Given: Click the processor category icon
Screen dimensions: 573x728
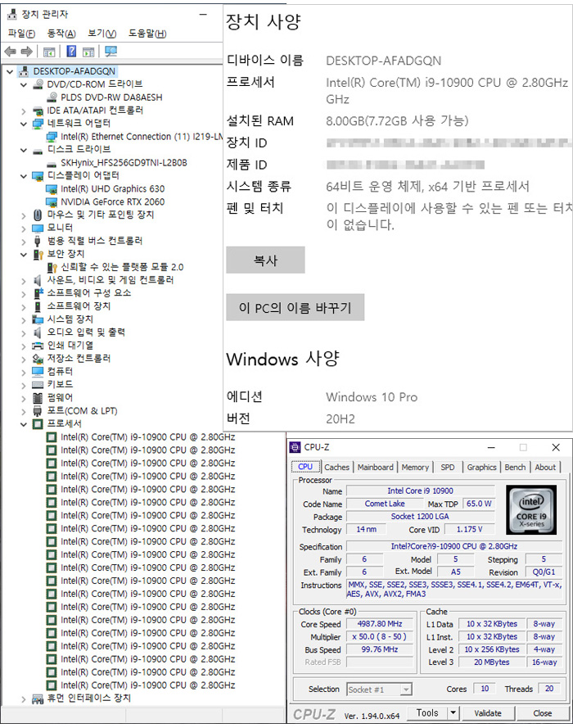Looking at the screenshot, I should (x=38, y=424).
